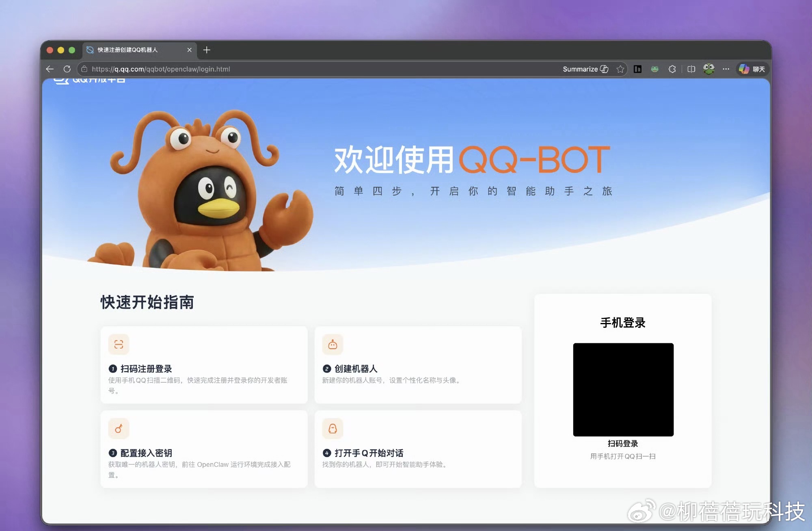Click the key icon on 配置接入密钥 card
Viewport: 812px width, 531px height.
point(119,429)
